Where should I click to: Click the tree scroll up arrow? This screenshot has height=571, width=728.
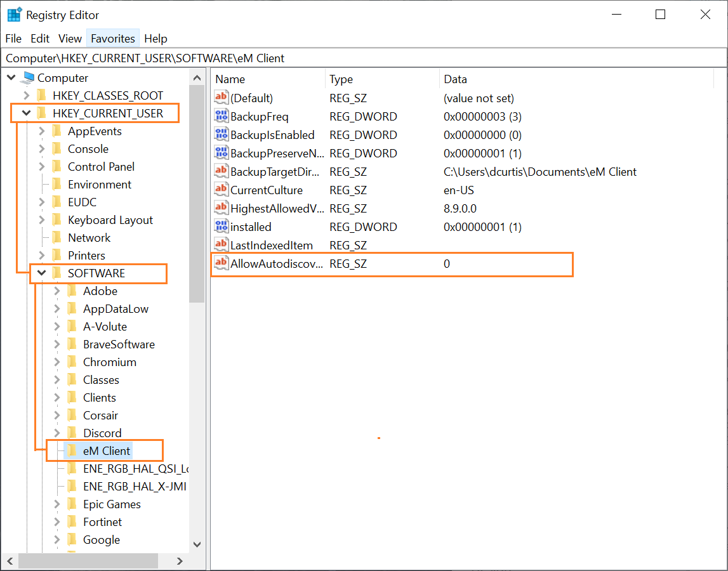[197, 77]
